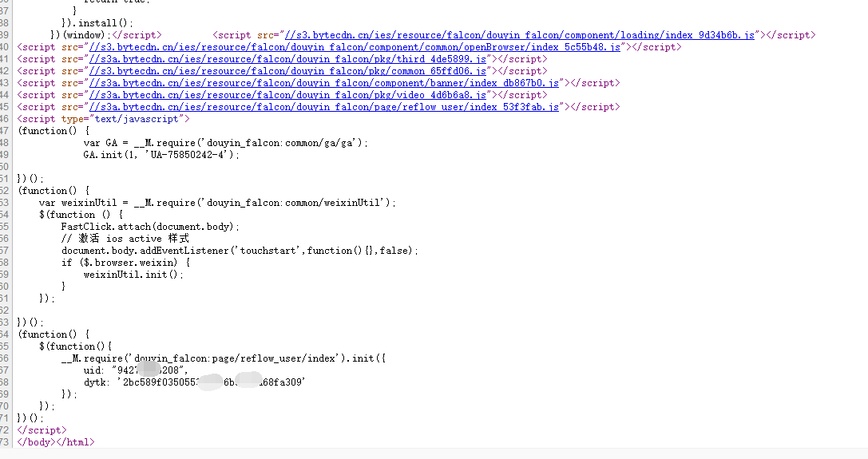Click the weixinUtil.init() line
Image resolution: width=868 pixels, height=459 pixels.
point(133,275)
